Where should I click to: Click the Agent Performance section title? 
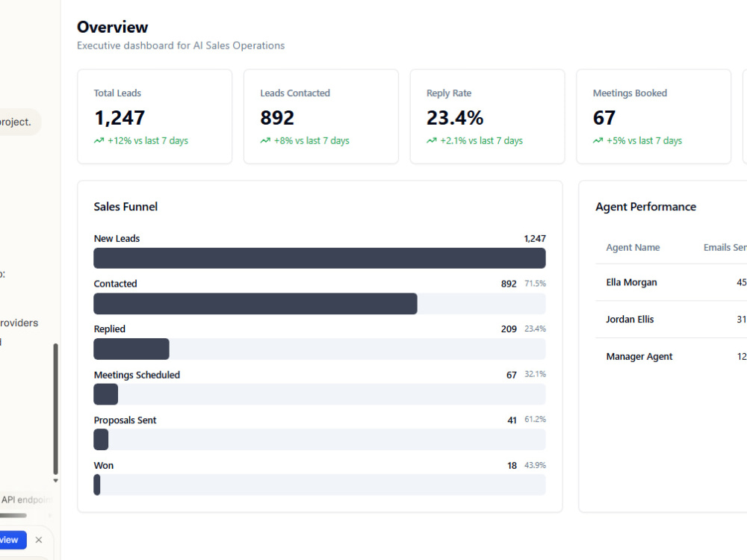click(x=645, y=207)
